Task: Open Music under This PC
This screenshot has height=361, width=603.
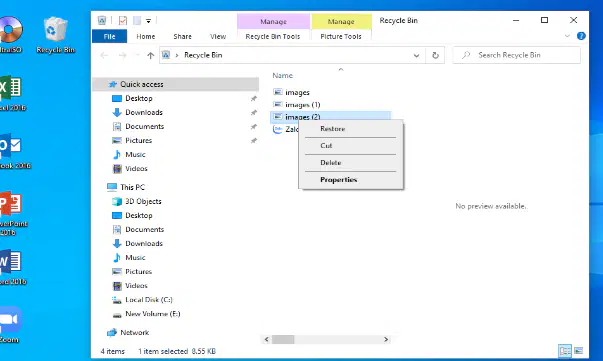Action: click(135, 258)
